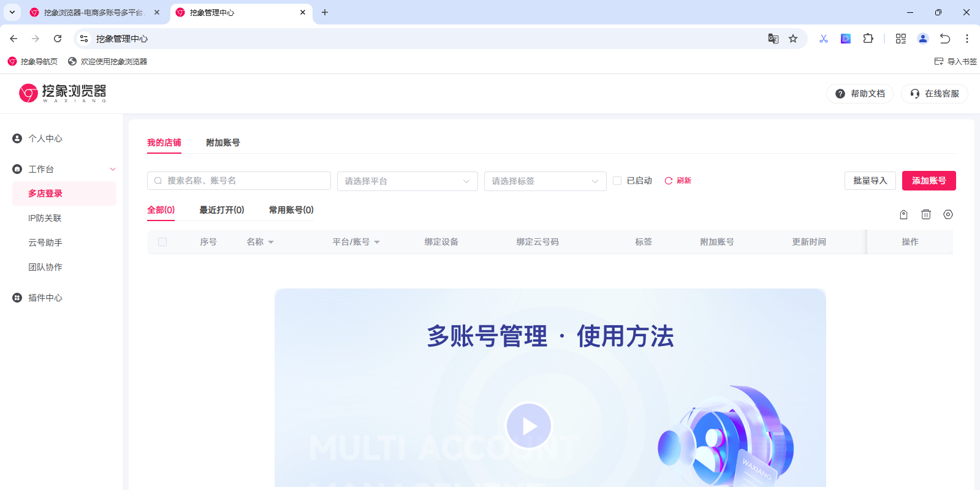Click the trash delete icon above table
The height and width of the screenshot is (490, 980).
[x=925, y=214]
